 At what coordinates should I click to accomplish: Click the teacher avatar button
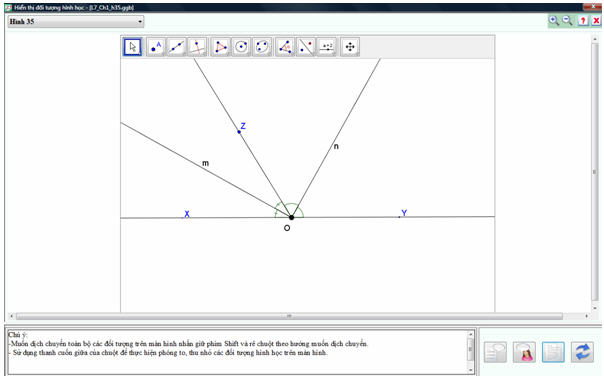coord(524,352)
